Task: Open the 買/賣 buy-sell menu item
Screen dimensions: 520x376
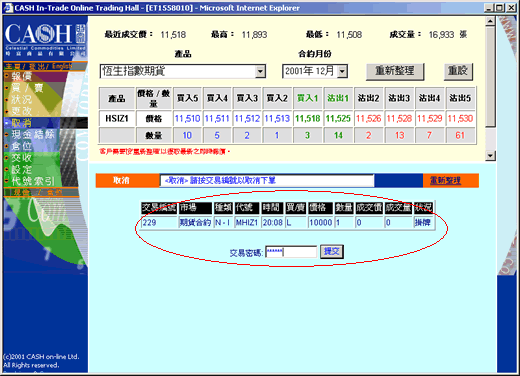Action: pos(27,88)
